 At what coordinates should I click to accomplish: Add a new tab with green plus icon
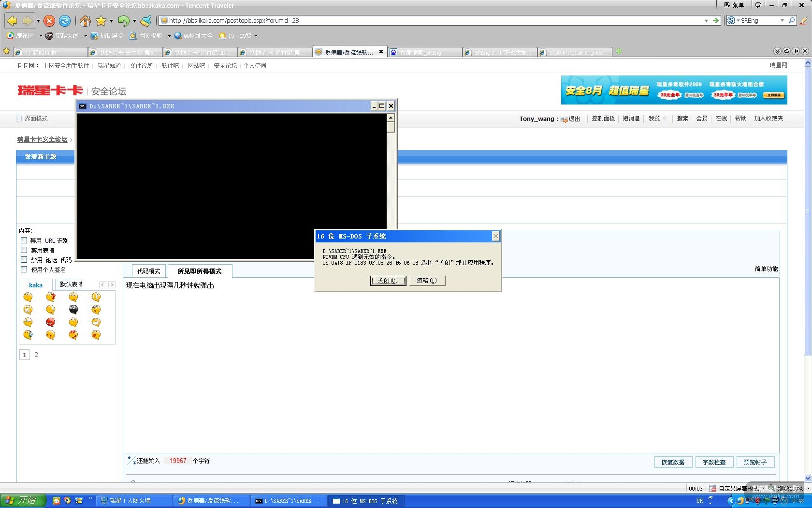[x=619, y=51]
